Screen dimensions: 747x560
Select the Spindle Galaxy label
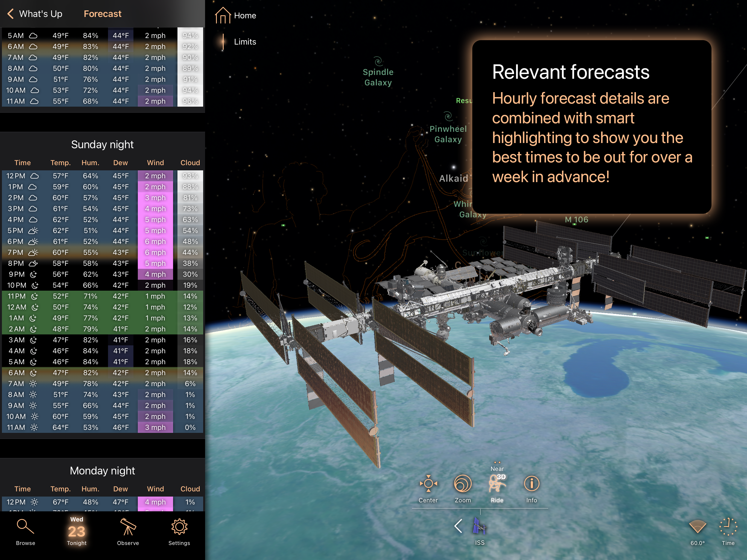click(x=378, y=77)
